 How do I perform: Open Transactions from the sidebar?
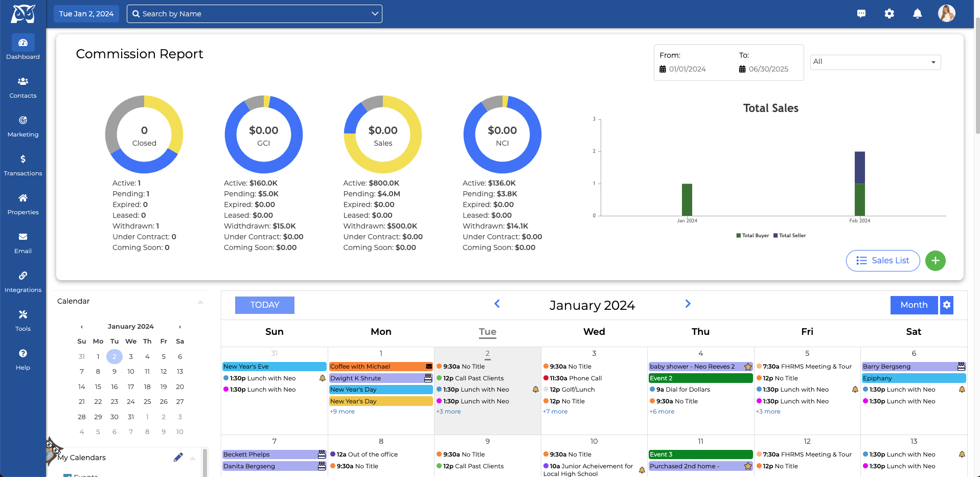(x=23, y=165)
